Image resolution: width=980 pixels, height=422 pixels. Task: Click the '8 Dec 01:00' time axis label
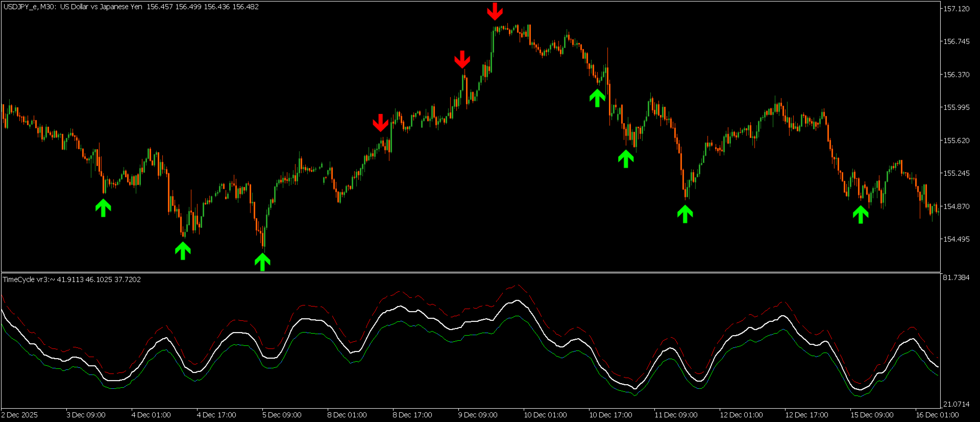click(x=347, y=415)
